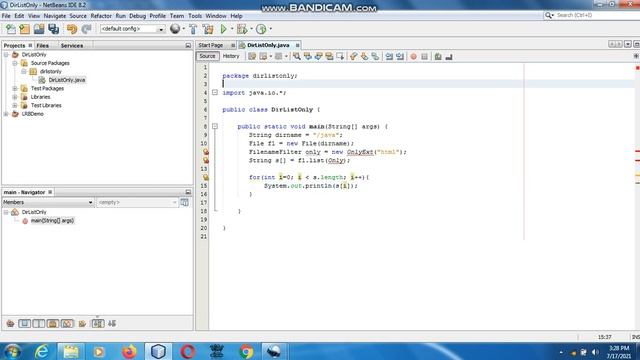The height and width of the screenshot is (360, 640).
Task: Click the Profile Project clock icon
Action: [x=261, y=29]
